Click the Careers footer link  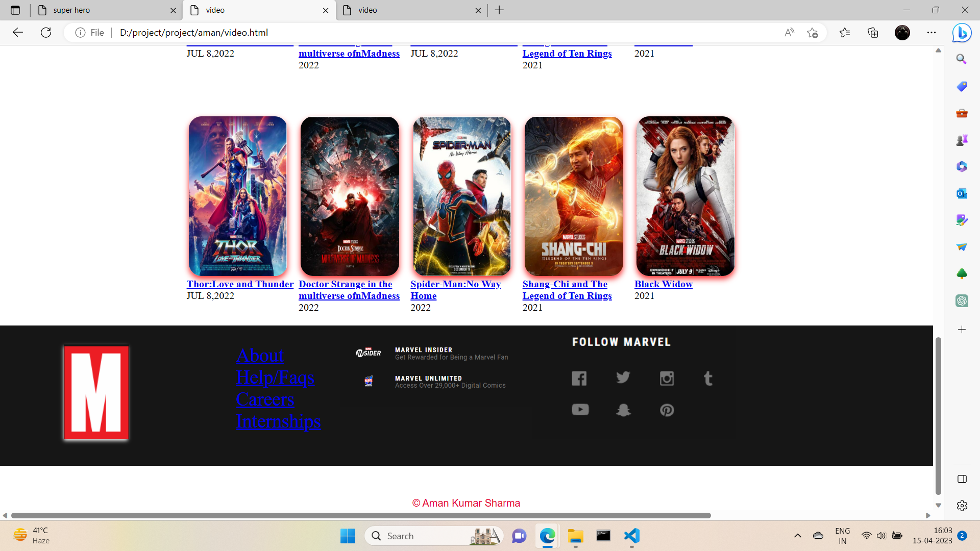click(265, 399)
